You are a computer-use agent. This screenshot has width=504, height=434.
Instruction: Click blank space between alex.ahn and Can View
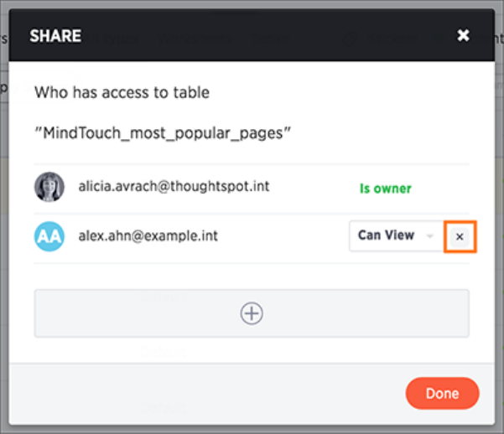[x=285, y=236]
